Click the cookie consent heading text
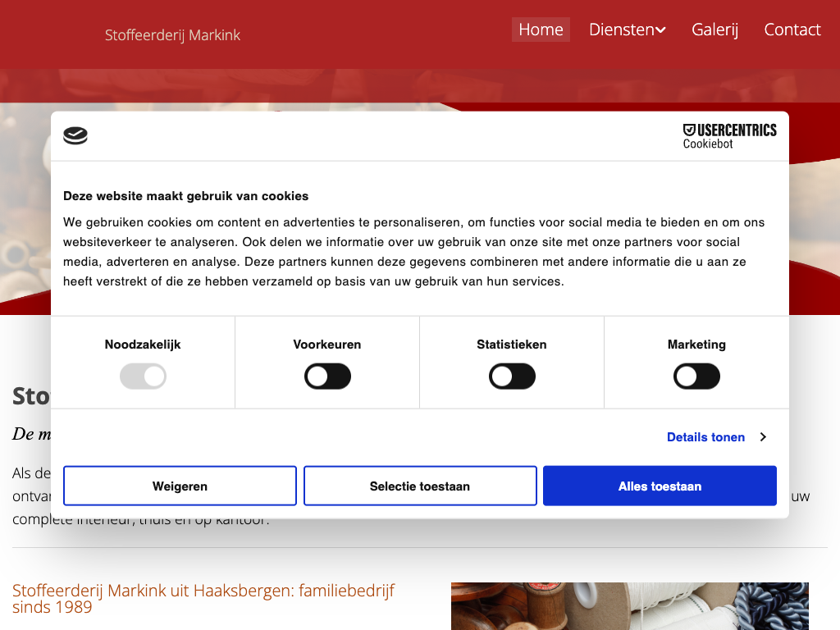Viewport: 840px width, 630px height. 185,196
